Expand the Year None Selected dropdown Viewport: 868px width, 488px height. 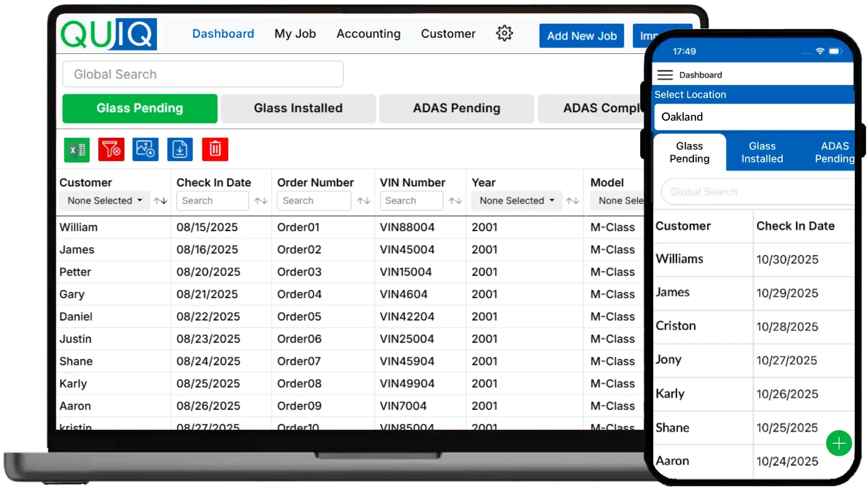[516, 201]
